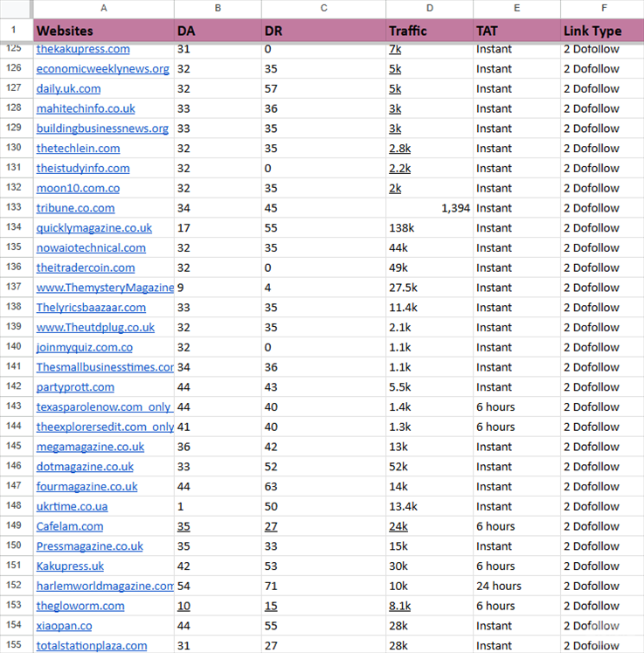This screenshot has width=644, height=653.
Task: Click the Websites header cell
Action: (x=104, y=31)
